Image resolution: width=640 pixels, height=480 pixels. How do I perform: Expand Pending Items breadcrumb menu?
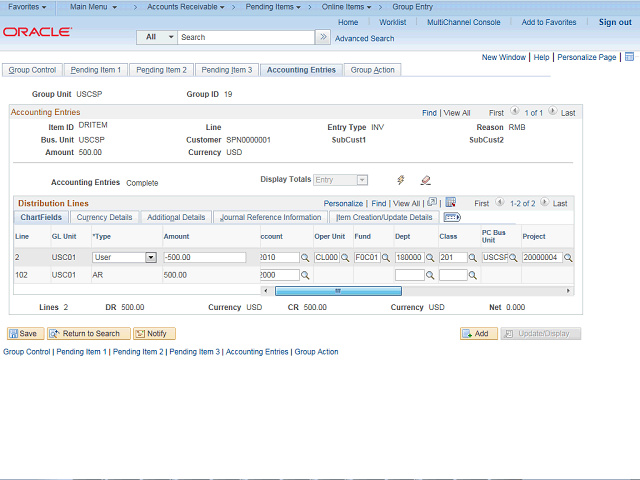(x=273, y=7)
